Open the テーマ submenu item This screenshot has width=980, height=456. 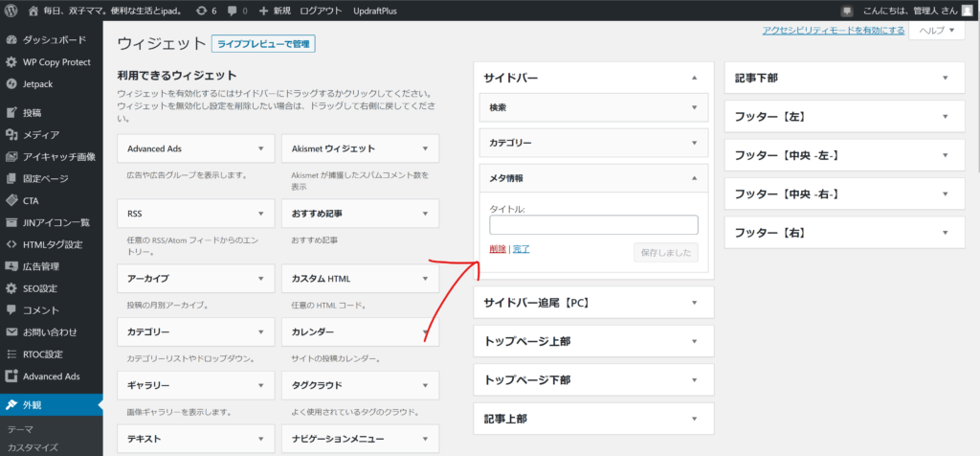tap(21, 429)
